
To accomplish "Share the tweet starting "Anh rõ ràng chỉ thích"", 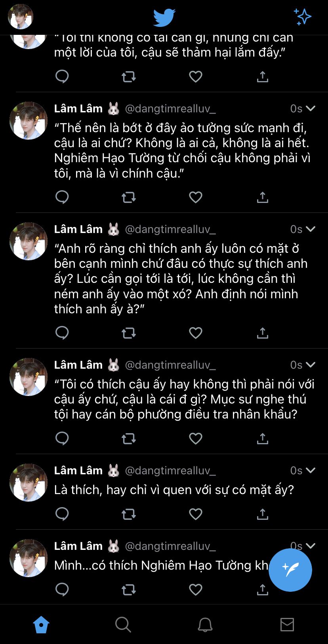I will click(x=263, y=333).
